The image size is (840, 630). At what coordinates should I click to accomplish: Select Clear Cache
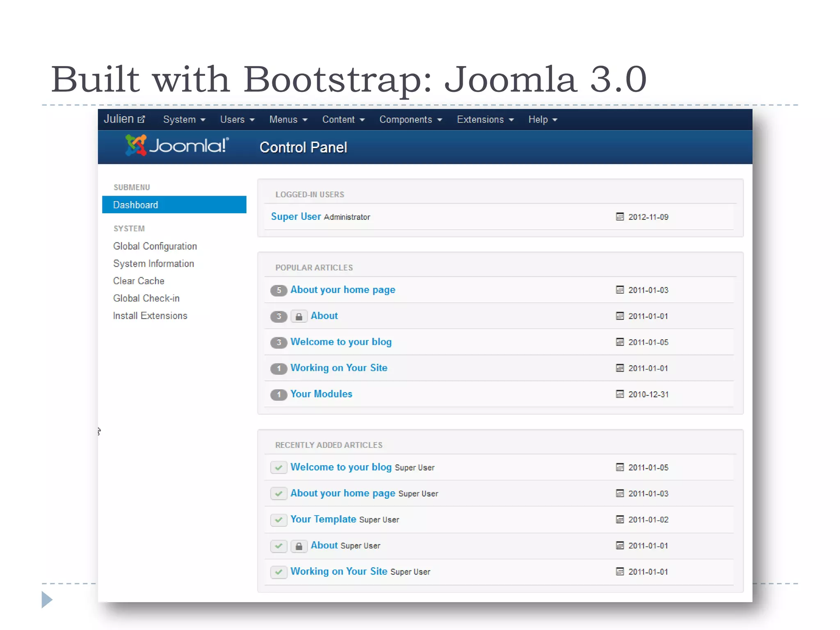tap(139, 281)
